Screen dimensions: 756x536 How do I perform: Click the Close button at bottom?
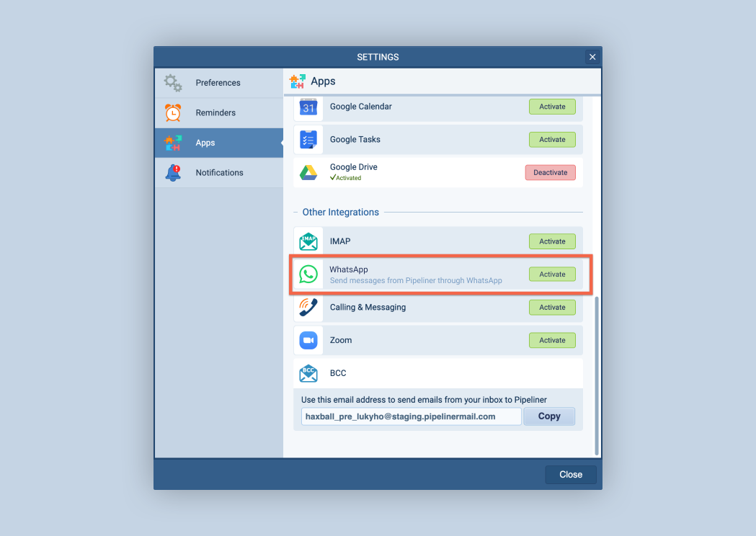(570, 475)
